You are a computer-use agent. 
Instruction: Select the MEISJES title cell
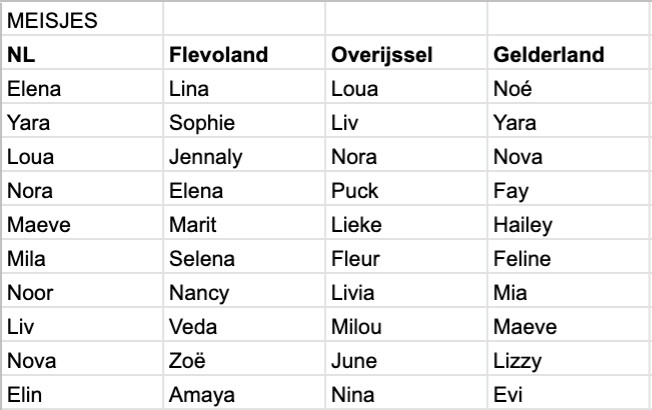(x=82, y=20)
